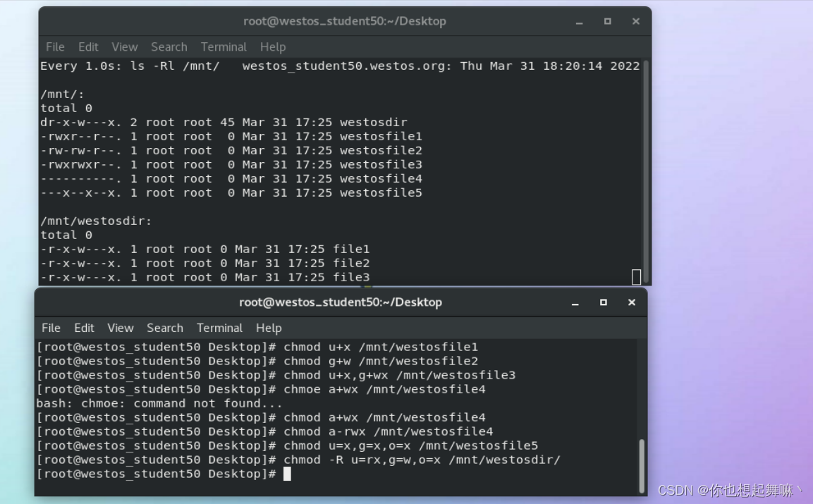813x504 pixels.
Task: Minimize the top terminal window
Action: point(579,21)
